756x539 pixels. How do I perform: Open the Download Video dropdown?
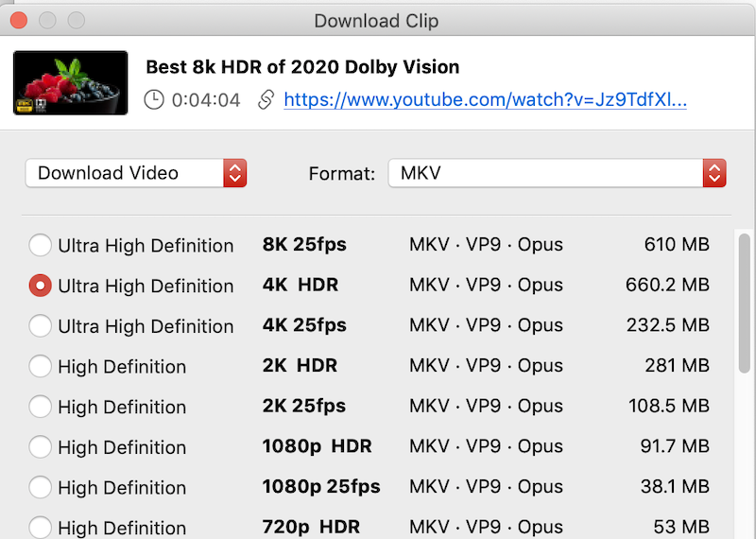(136, 173)
